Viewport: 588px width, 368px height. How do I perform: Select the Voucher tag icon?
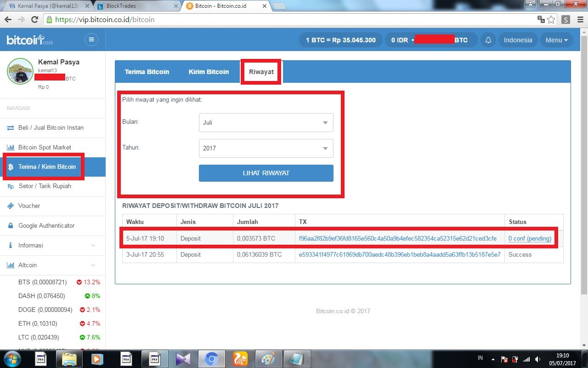tap(10, 206)
